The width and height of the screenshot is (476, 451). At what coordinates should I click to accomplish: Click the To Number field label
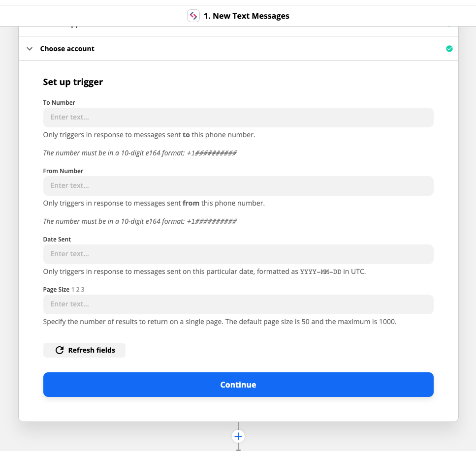pyautogui.click(x=59, y=102)
